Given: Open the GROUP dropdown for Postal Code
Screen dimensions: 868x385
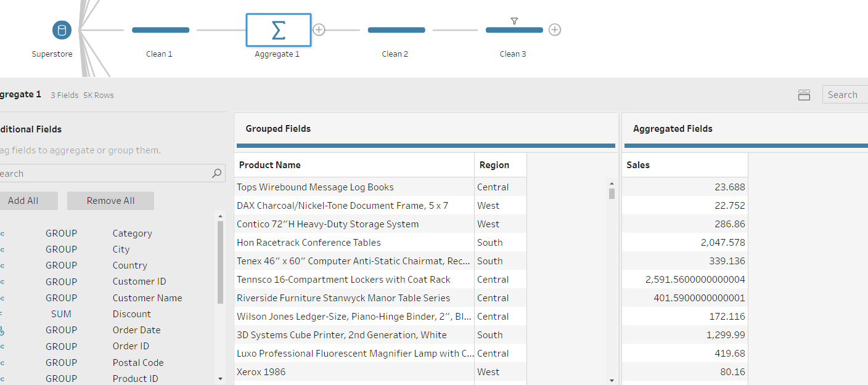Looking at the screenshot, I should pyautogui.click(x=61, y=362).
